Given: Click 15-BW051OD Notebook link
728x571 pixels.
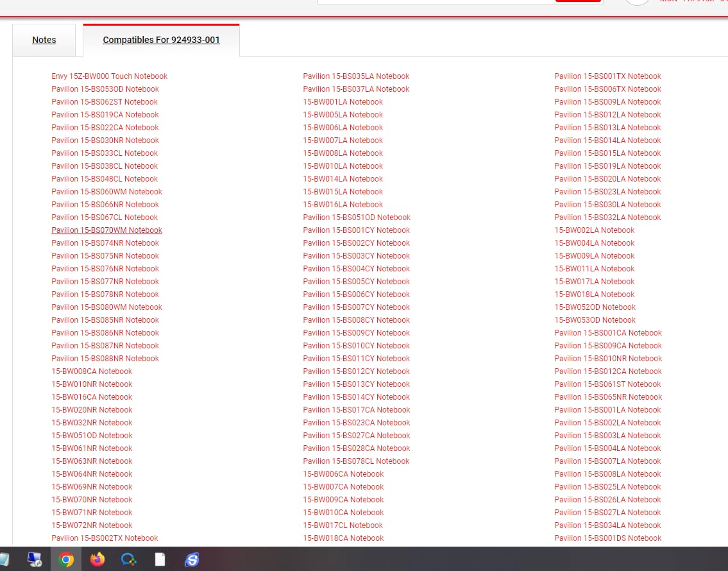Looking at the screenshot, I should click(92, 436).
